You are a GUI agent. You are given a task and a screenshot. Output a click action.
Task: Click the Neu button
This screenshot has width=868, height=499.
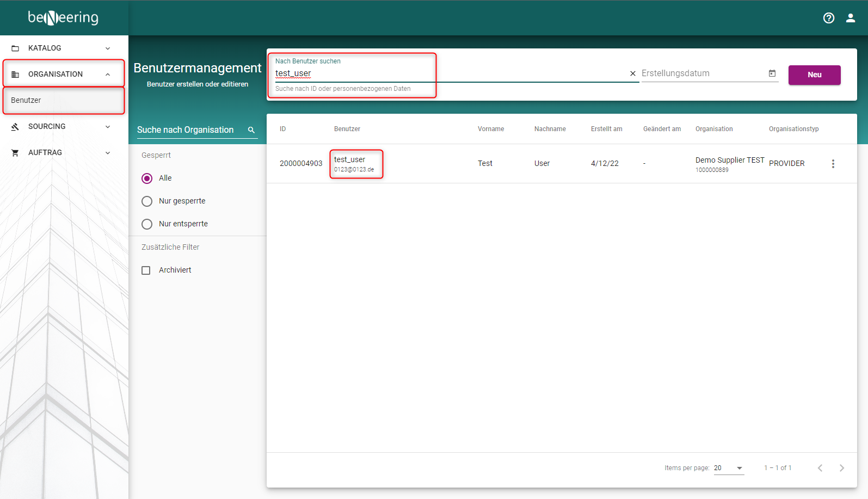pyautogui.click(x=814, y=75)
